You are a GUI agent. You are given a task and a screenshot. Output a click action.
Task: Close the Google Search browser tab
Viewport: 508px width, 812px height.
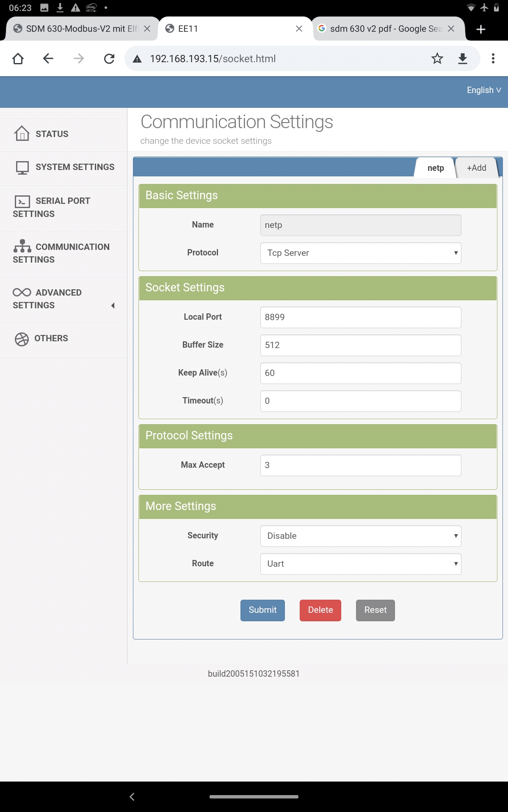point(451,29)
